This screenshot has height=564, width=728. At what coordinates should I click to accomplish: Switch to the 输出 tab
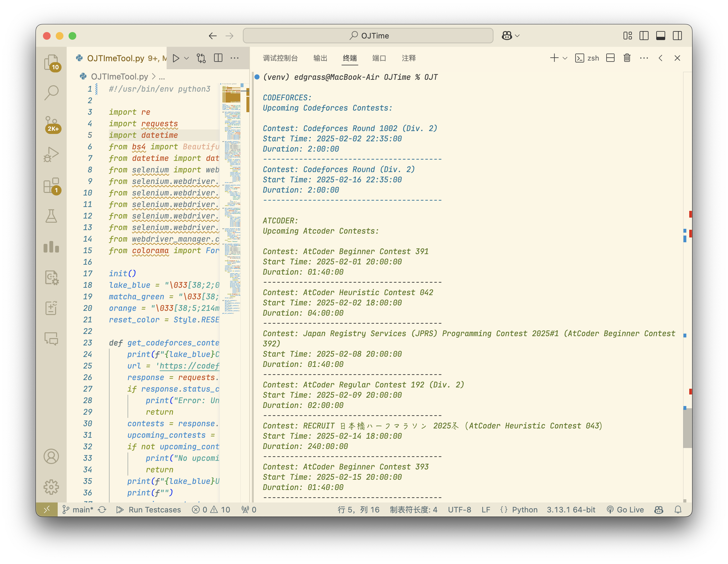pos(320,58)
